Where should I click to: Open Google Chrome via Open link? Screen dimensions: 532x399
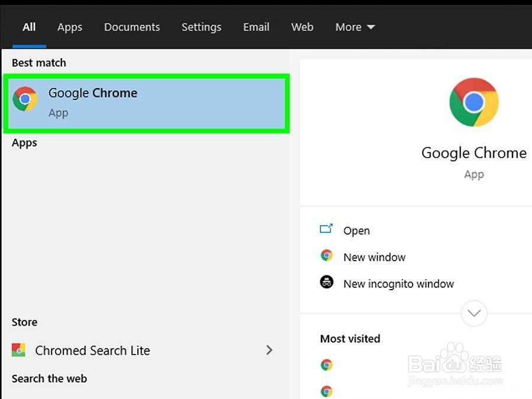(356, 231)
